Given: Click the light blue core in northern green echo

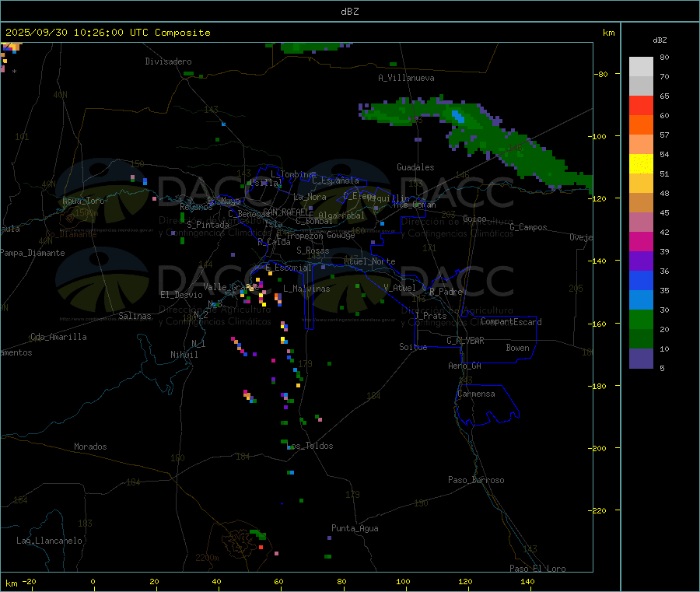Looking at the screenshot, I should tap(458, 117).
